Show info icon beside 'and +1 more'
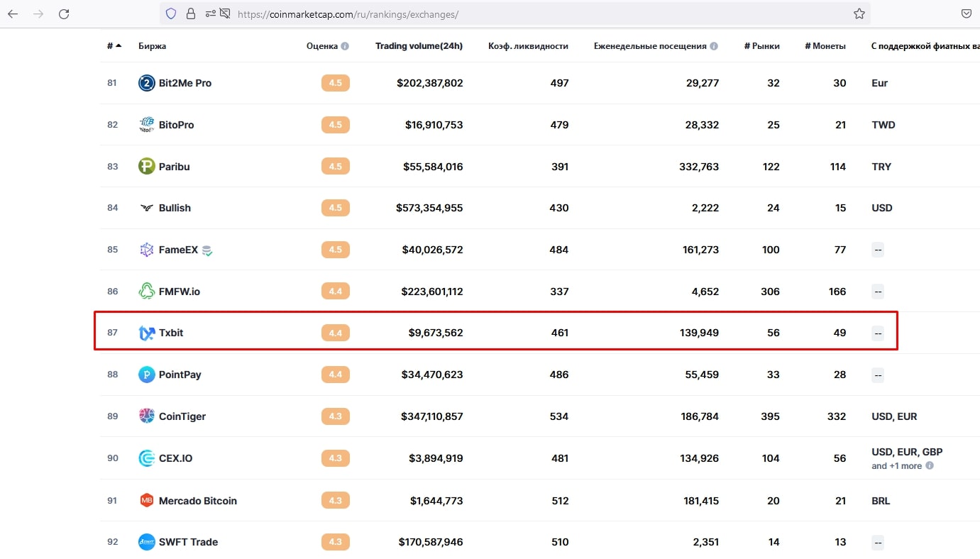Image resolution: width=980 pixels, height=559 pixels. point(930,466)
